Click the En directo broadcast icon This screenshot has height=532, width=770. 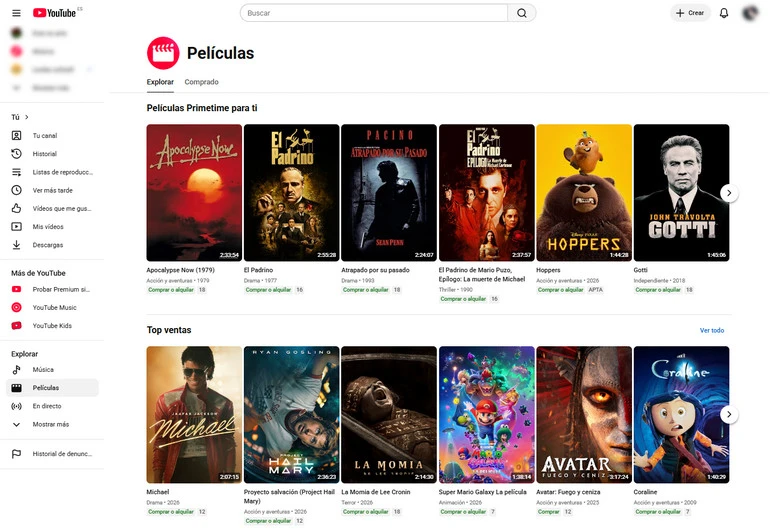tap(16, 406)
